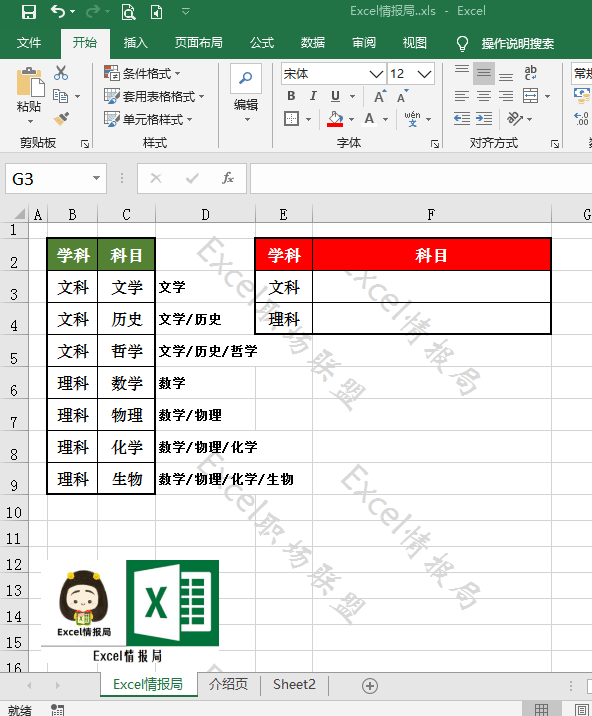The width and height of the screenshot is (592, 716).
Task: Cancel formula entry with the X
Action: point(156,178)
